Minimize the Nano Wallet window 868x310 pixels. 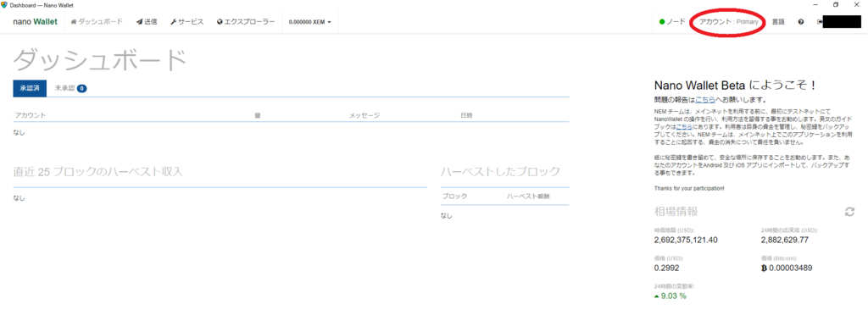point(816,4)
